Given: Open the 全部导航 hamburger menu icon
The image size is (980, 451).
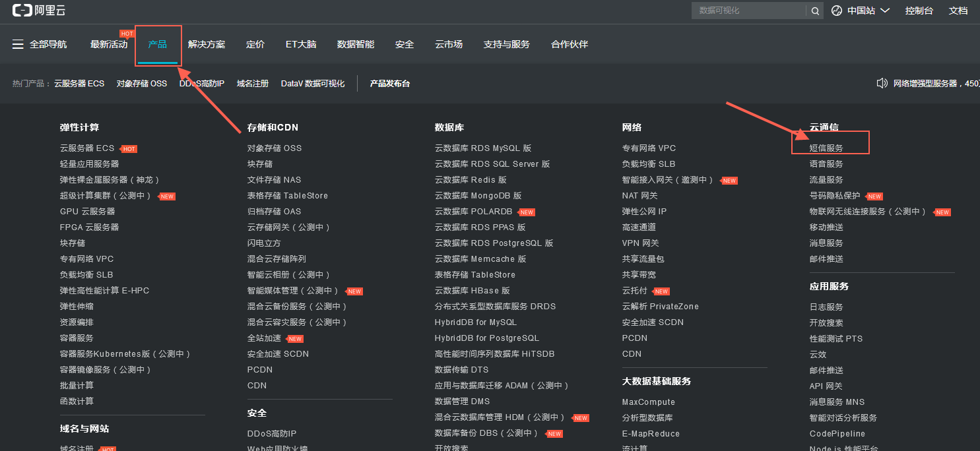Looking at the screenshot, I should tap(18, 44).
